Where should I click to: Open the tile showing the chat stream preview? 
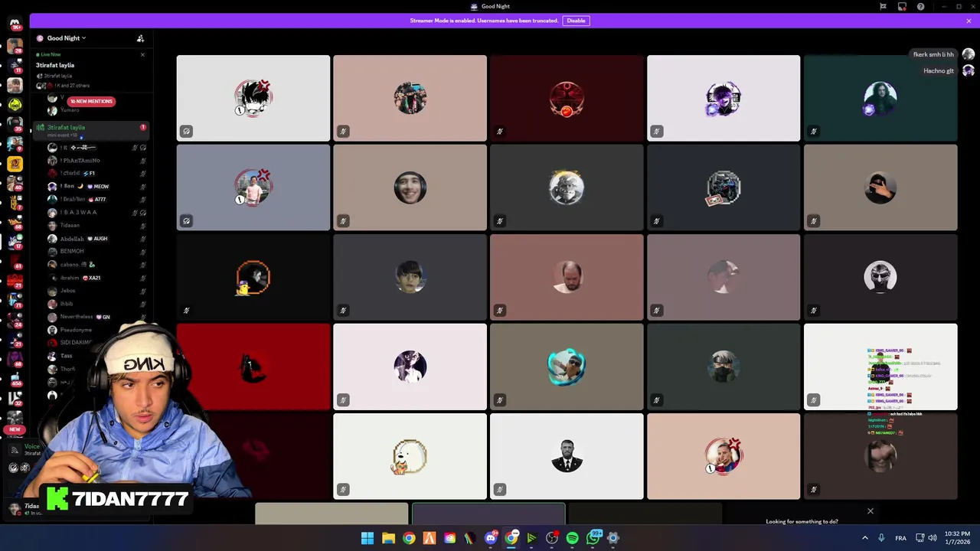pos(880,367)
